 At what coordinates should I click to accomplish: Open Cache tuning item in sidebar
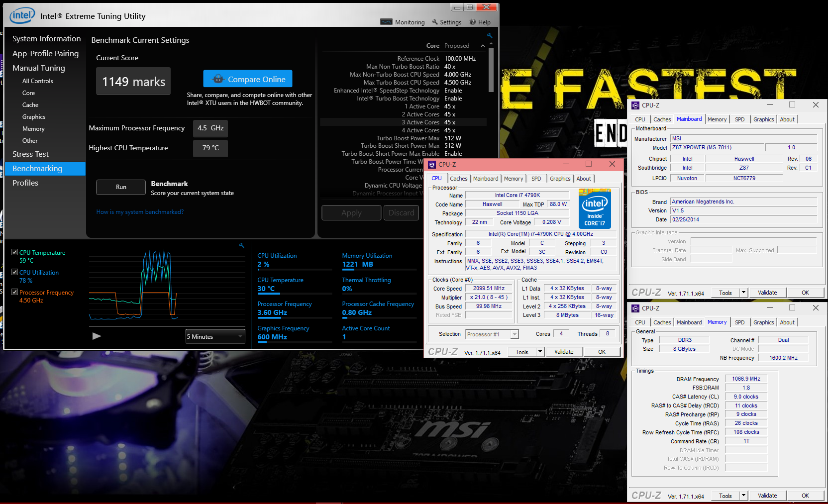30,105
